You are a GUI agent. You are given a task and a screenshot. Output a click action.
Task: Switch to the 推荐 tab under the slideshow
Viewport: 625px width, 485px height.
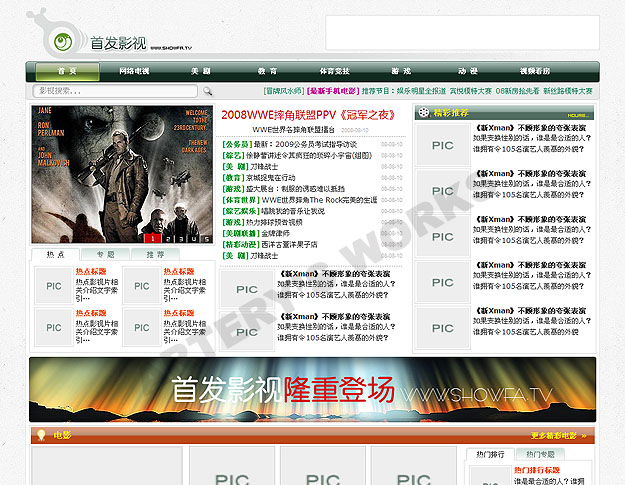click(155, 255)
